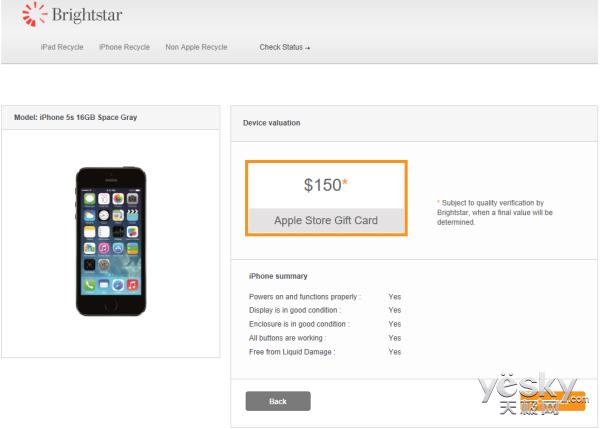
Task: Click the Device valuation header
Action: [272, 123]
